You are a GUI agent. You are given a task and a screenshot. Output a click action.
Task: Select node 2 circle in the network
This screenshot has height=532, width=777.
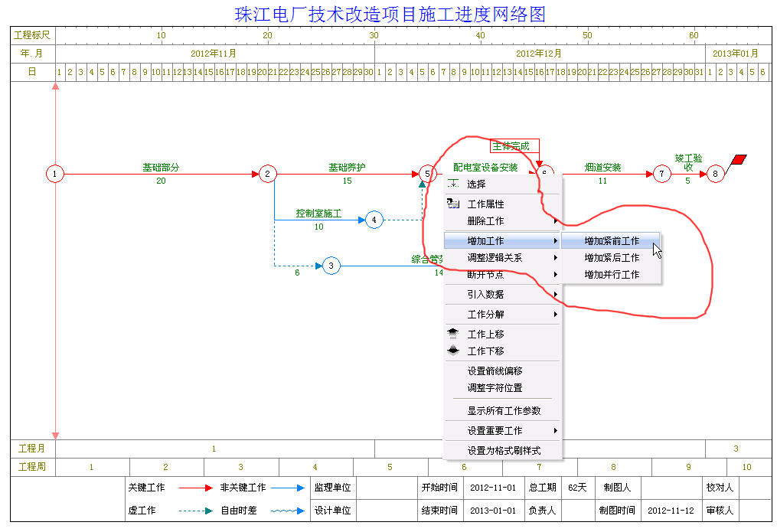pos(268,174)
